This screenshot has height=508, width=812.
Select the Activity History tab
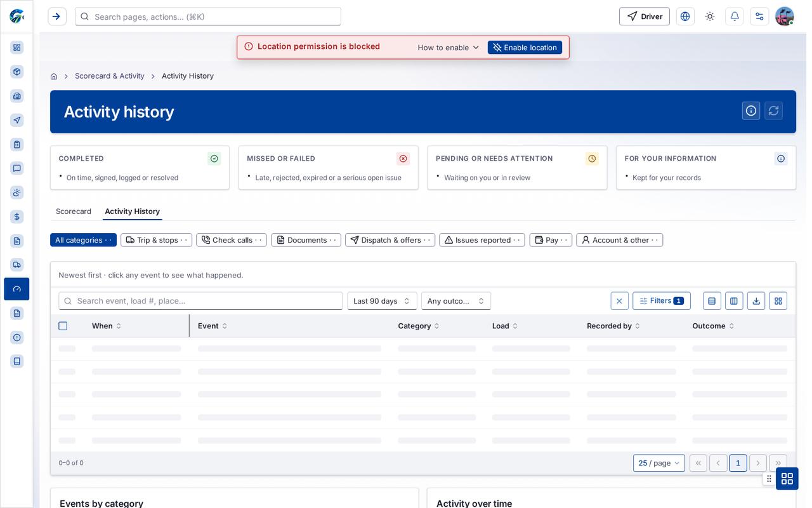click(x=133, y=211)
